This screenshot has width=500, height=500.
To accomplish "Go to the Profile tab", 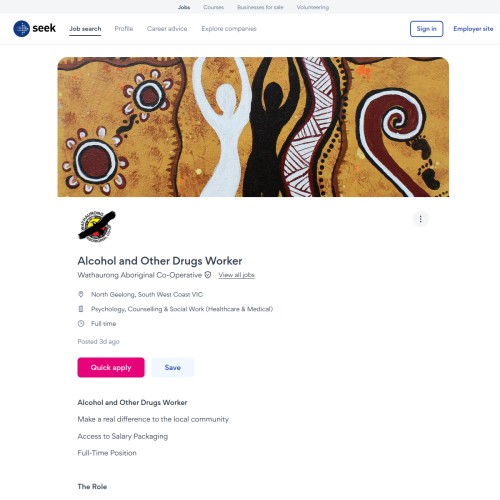I will click(x=124, y=29).
